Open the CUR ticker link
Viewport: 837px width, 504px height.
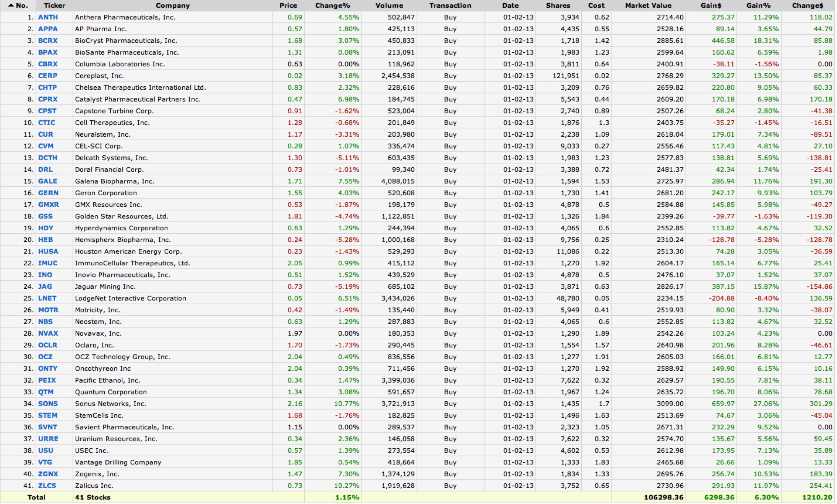coord(45,134)
